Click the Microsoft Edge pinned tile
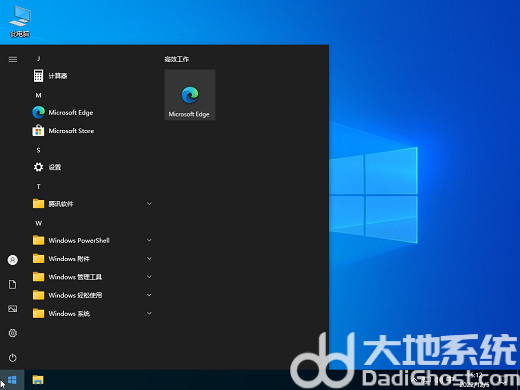Screen dimensions: 520x390 coord(190,95)
